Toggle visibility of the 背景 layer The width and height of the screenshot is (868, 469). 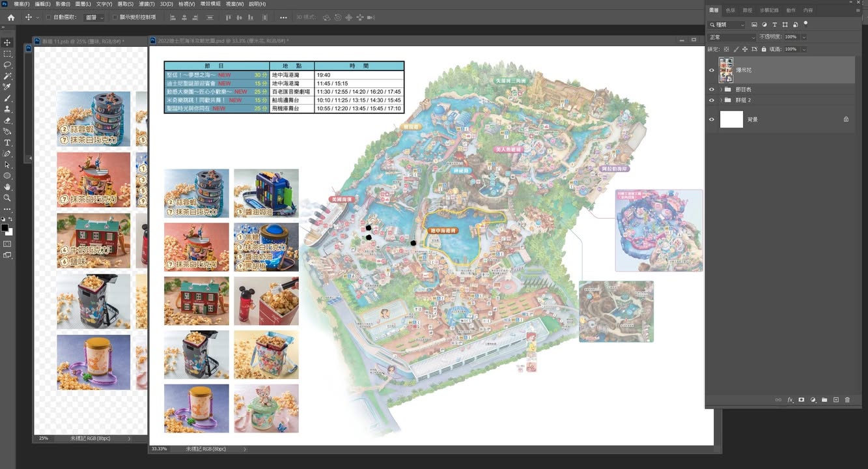pos(711,120)
